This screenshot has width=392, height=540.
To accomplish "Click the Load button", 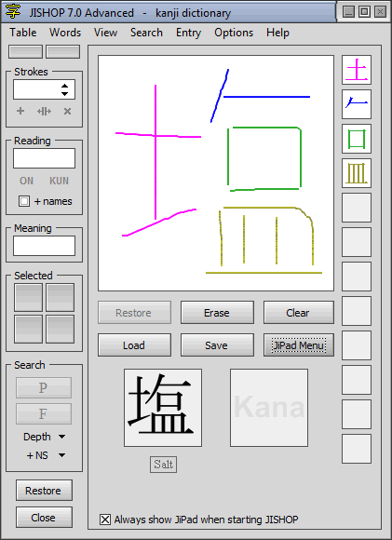I will 134,344.
